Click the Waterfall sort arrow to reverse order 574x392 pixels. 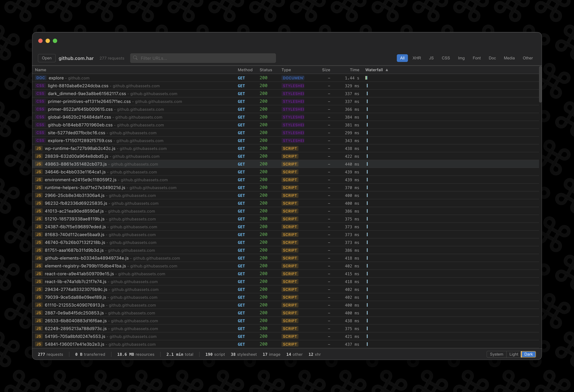(x=387, y=70)
